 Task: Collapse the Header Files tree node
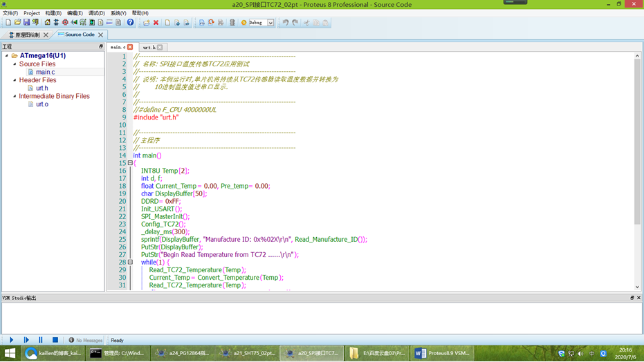(x=15, y=80)
